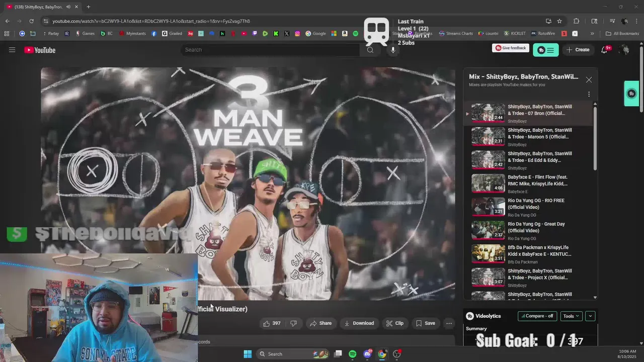Open more actions ellipsis under video
The width and height of the screenshot is (644, 362).
coord(449,323)
